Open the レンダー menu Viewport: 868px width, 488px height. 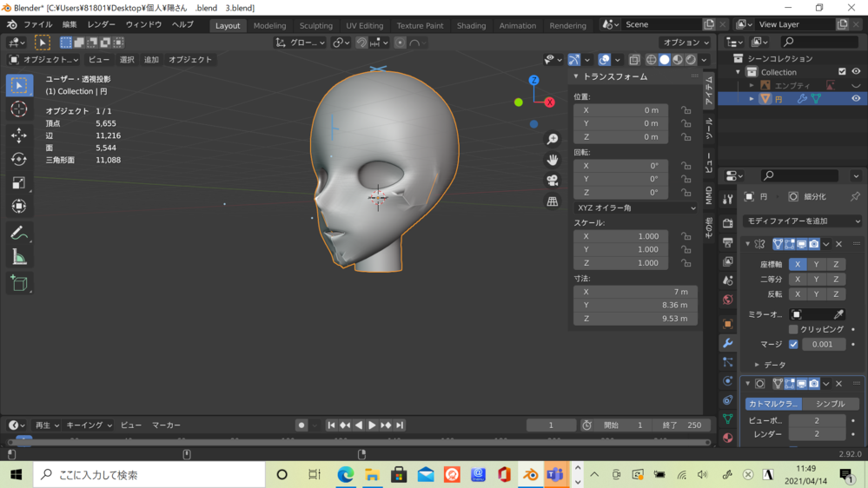[101, 25]
